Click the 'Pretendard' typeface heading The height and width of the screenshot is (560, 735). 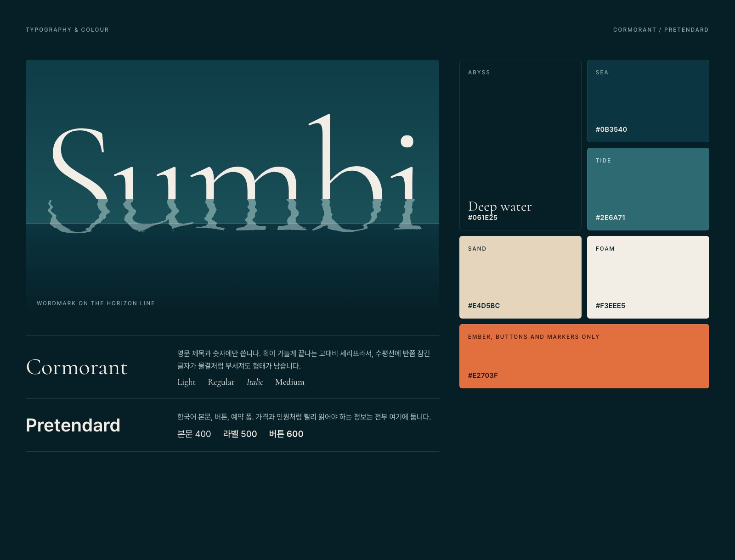pos(73,425)
